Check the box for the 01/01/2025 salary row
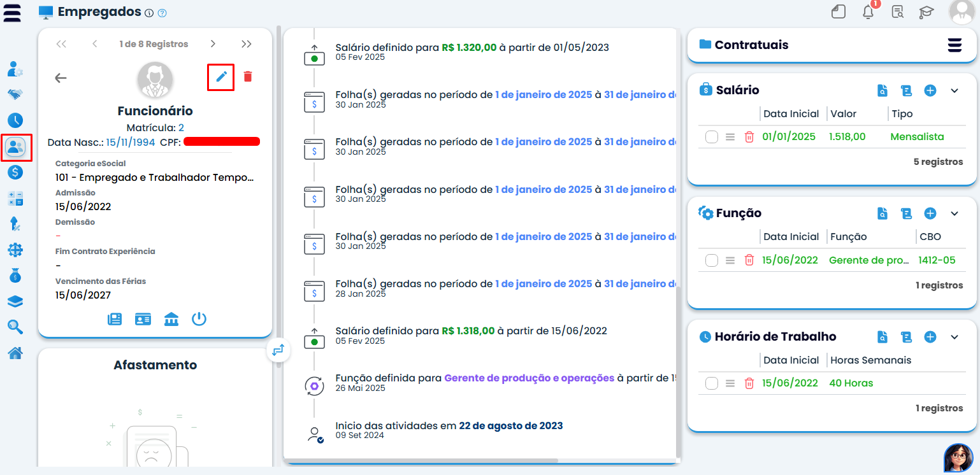Screen dimensions: 980x475 [712, 137]
